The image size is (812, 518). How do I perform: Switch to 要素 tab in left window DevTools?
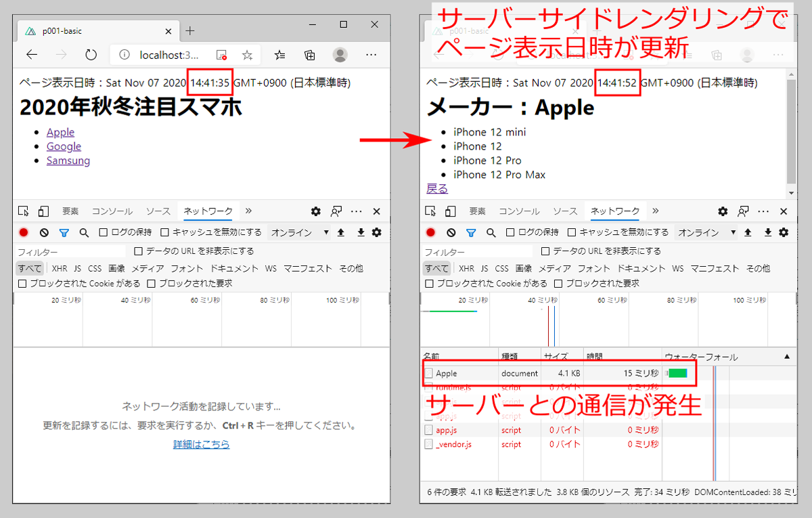(x=70, y=211)
